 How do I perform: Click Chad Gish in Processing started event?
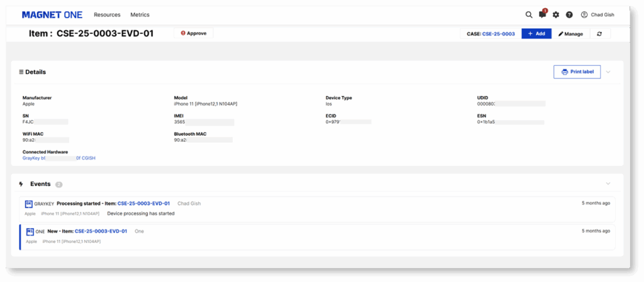(189, 203)
